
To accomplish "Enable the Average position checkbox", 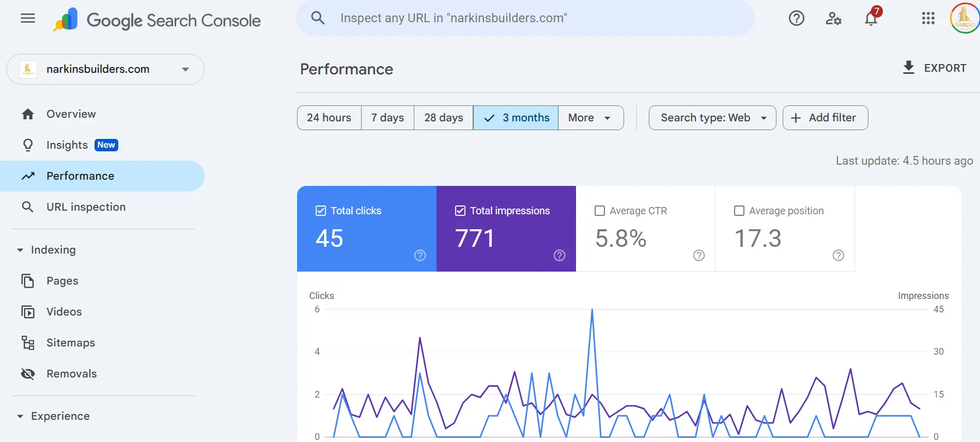I will (739, 211).
